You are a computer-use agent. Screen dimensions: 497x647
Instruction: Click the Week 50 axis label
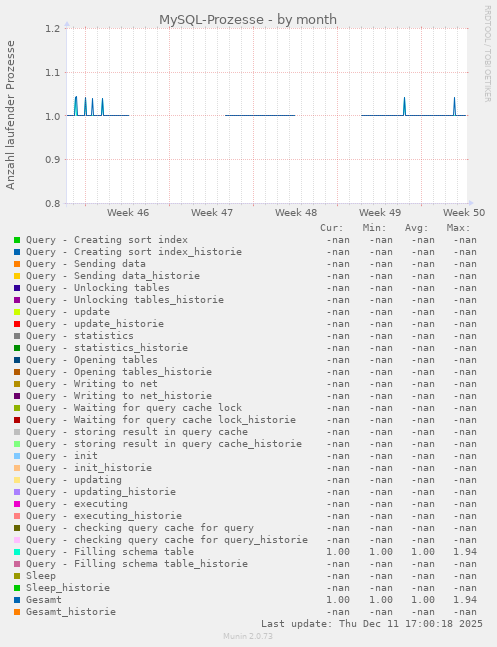[x=464, y=213]
